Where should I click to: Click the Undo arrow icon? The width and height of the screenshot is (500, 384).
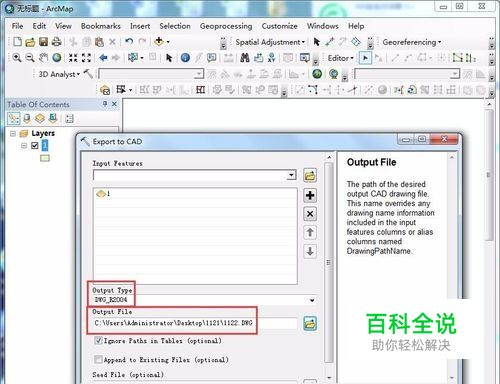pos(129,41)
